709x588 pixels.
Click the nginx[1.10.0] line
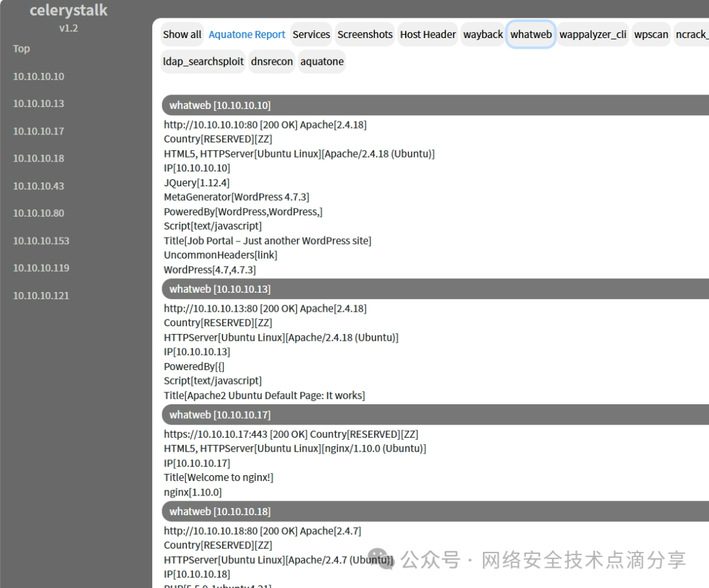coord(192,492)
